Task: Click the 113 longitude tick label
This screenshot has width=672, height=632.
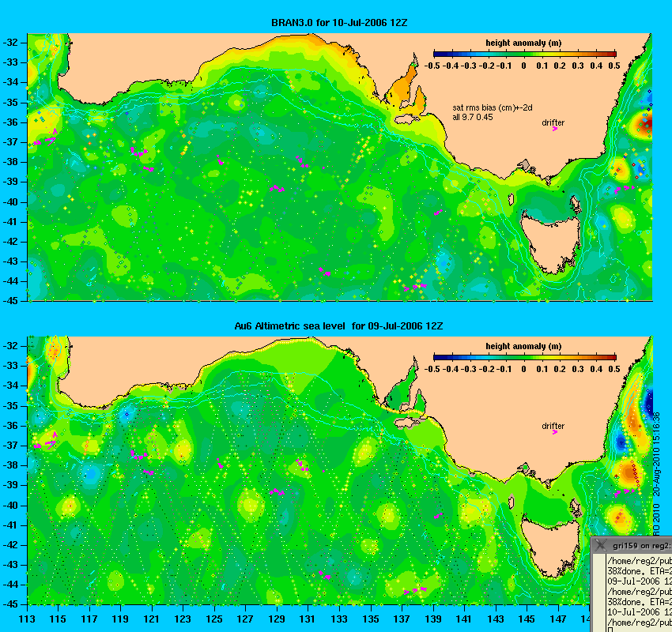Action: coord(27,619)
